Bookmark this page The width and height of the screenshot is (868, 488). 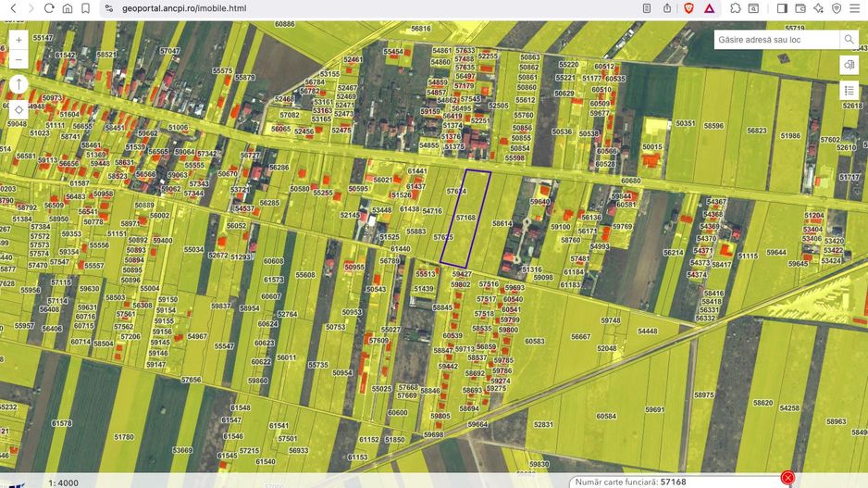[x=85, y=8]
